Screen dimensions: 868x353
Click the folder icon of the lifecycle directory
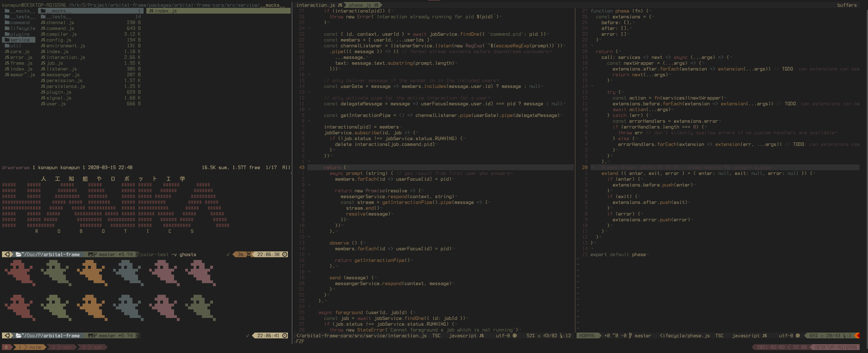pos(7,28)
